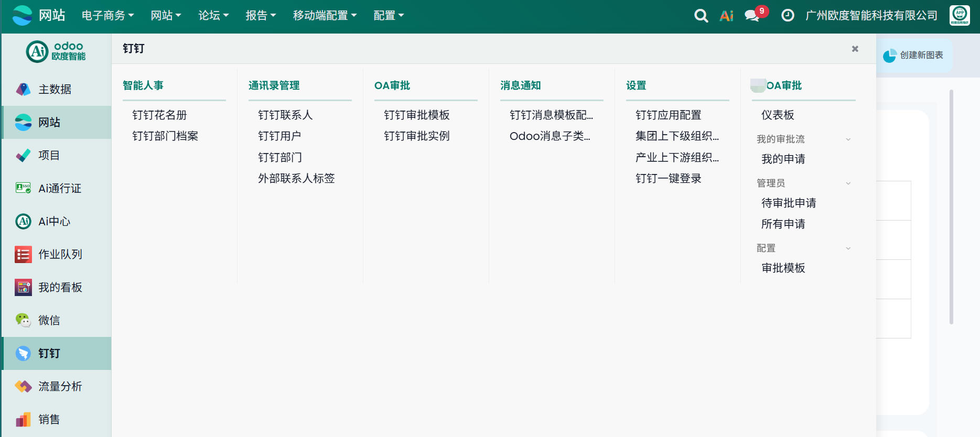Click the 通讯录管理 section heading

[274, 85]
